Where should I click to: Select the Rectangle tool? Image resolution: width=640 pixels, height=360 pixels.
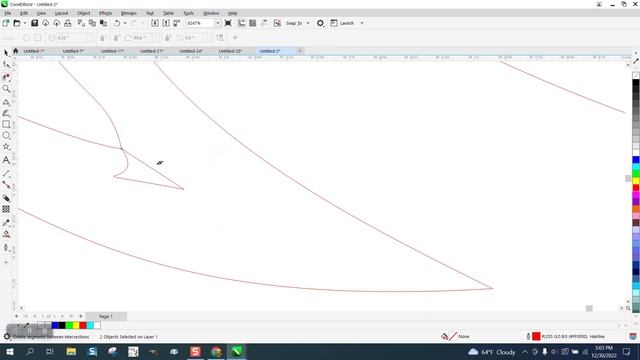click(6, 124)
